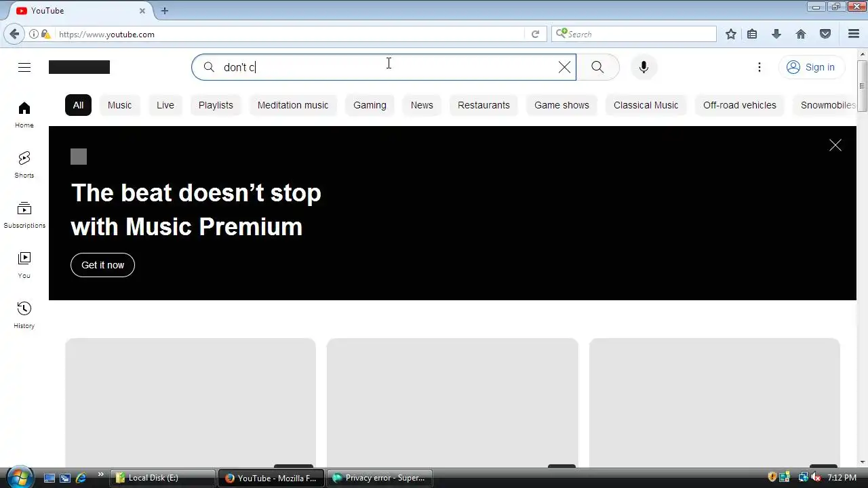Image resolution: width=868 pixels, height=488 pixels.
Task: Open Shorts from the sidebar
Action: tap(24, 165)
